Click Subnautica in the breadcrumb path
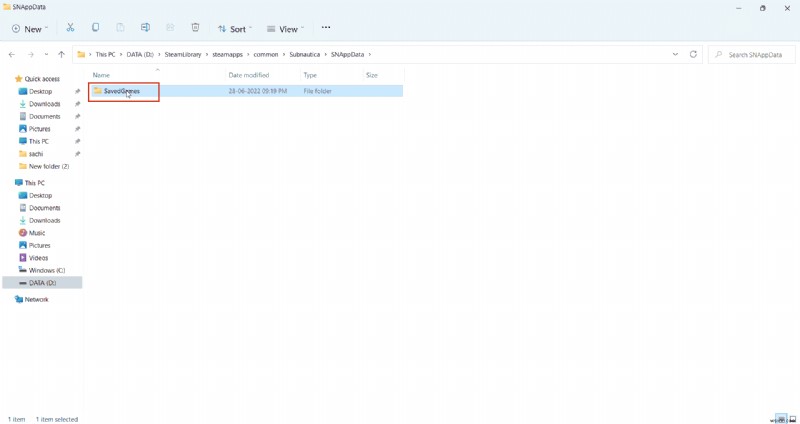The width and height of the screenshot is (800, 424). [295, 54]
